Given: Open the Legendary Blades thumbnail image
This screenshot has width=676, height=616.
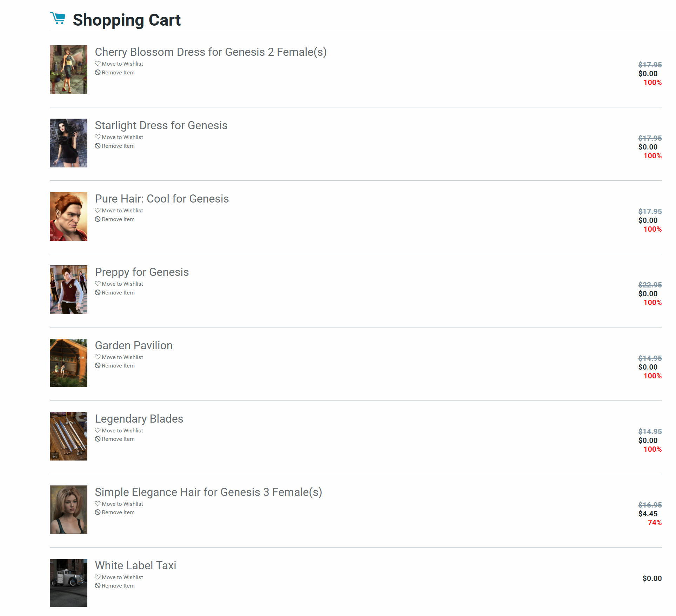Looking at the screenshot, I should (68, 436).
